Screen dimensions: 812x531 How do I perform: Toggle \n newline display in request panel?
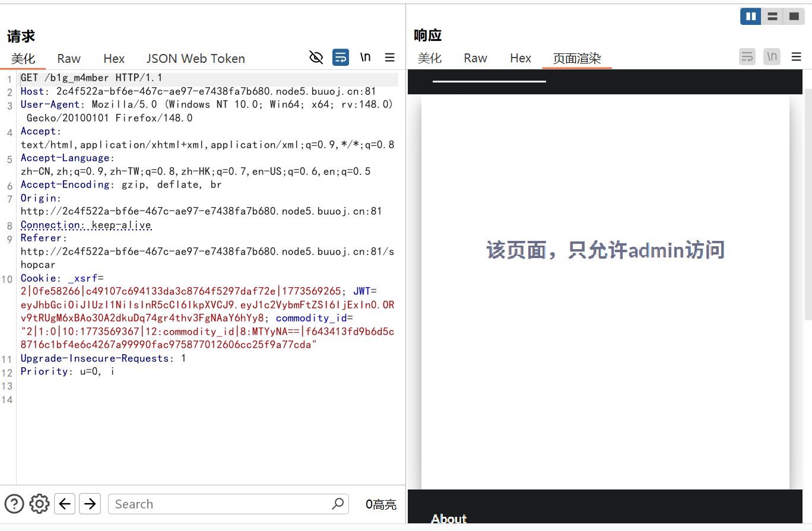click(366, 58)
